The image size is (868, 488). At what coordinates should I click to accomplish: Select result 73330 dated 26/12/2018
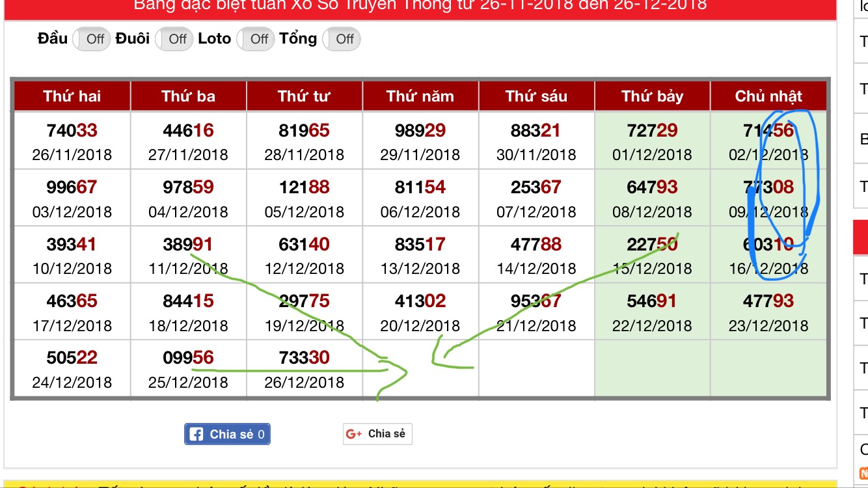point(304,358)
